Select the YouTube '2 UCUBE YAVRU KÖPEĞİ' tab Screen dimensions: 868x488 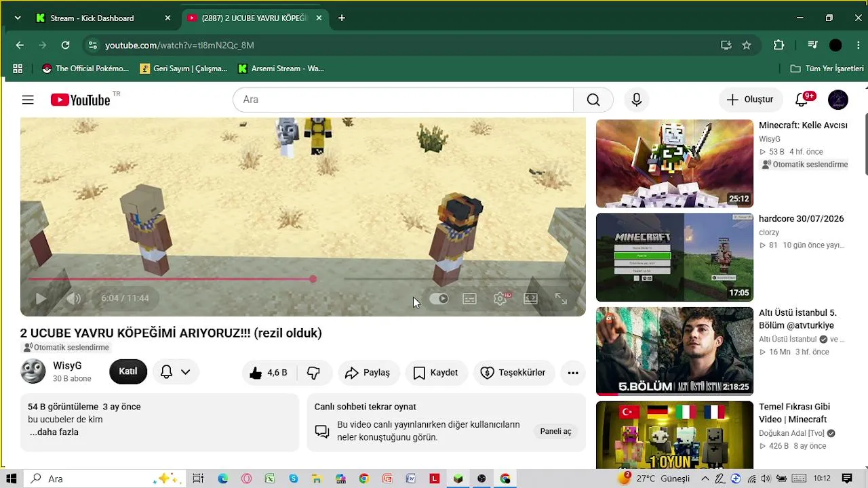pyautogui.click(x=254, y=18)
